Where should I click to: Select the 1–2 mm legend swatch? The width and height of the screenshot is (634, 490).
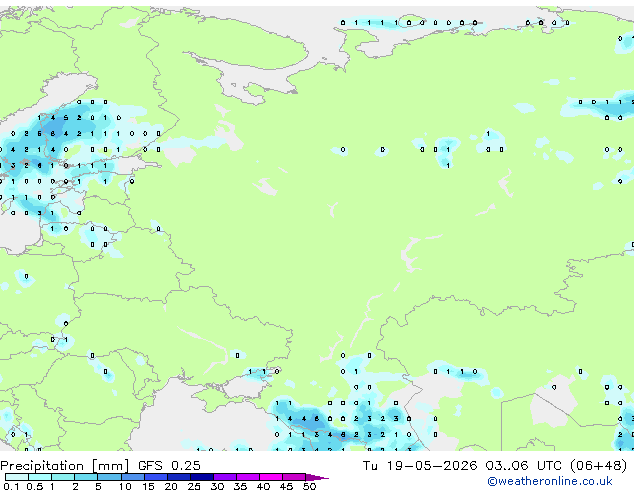point(63,477)
